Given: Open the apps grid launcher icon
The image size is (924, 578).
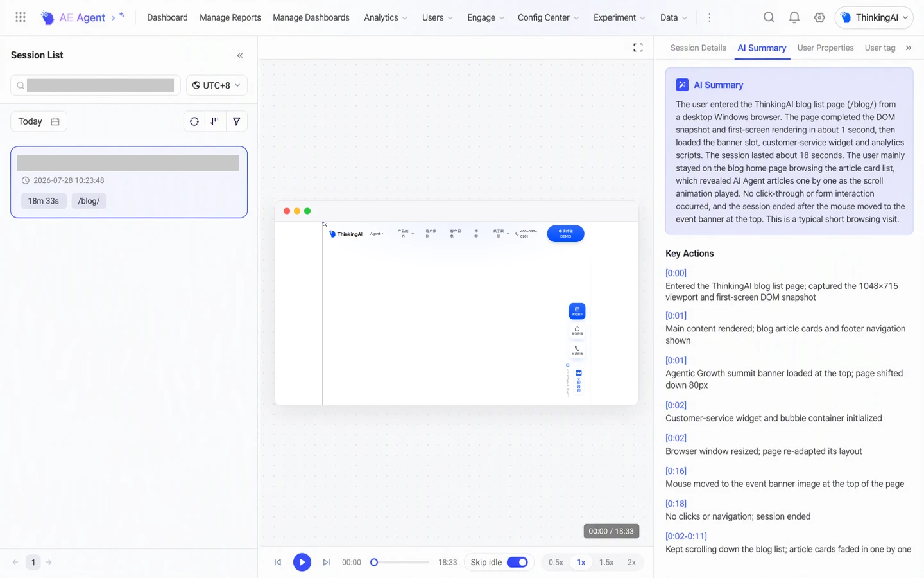Looking at the screenshot, I should coord(21,17).
